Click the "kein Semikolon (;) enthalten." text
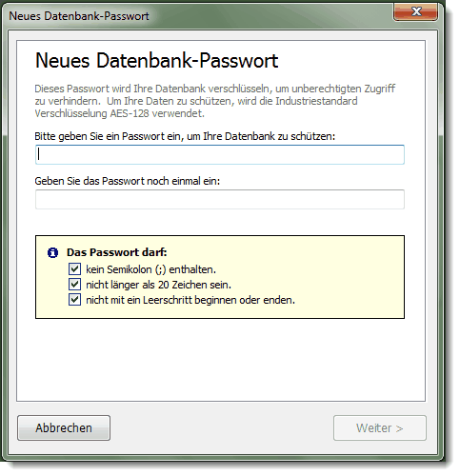This screenshot has width=460, height=476. point(150,269)
